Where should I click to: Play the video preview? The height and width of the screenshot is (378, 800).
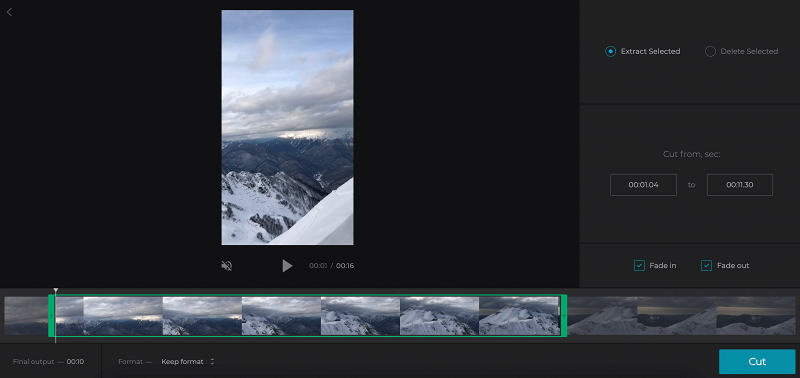pos(287,266)
